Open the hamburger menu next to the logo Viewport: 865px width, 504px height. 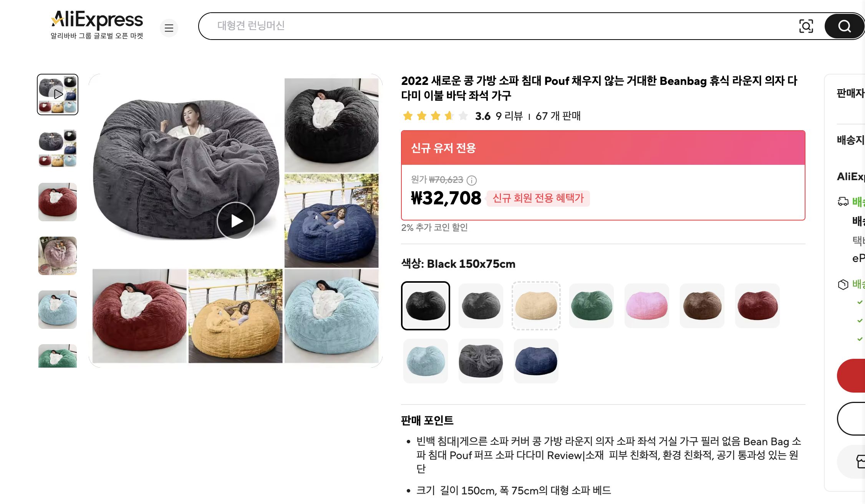169,28
